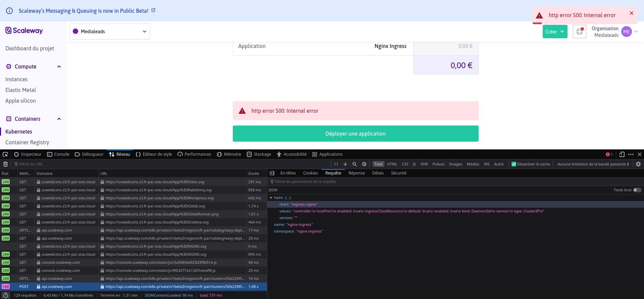This screenshot has height=299, width=644.
Task: Filter requests by Polices type
Action: click(x=438, y=164)
